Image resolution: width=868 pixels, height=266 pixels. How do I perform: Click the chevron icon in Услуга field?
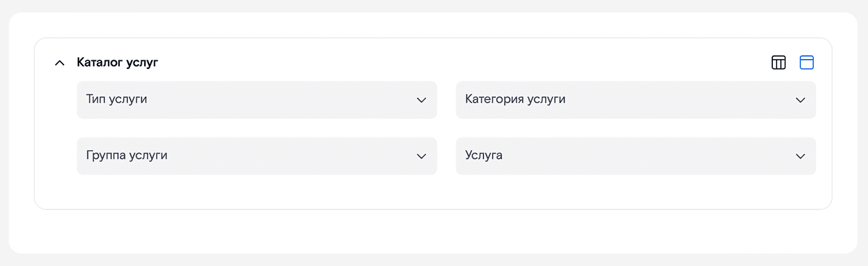click(x=800, y=156)
